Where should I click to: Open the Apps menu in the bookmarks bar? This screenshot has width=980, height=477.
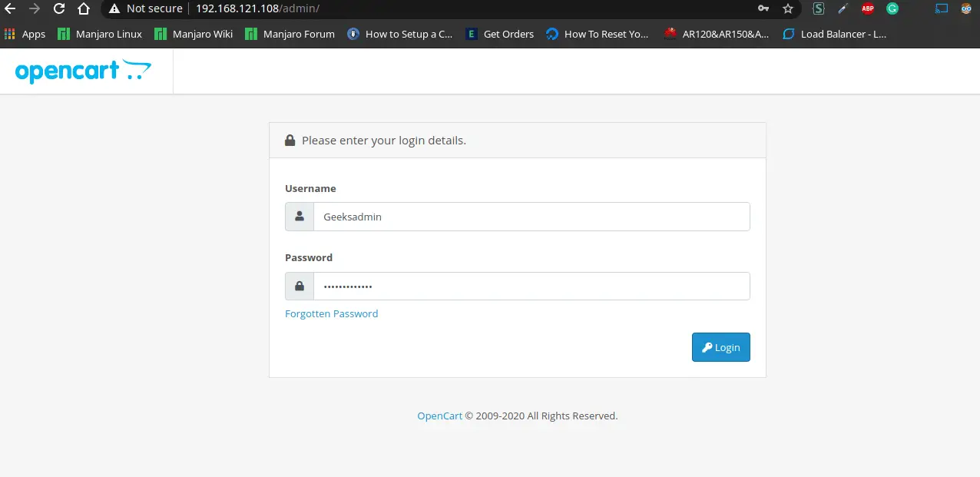[25, 34]
